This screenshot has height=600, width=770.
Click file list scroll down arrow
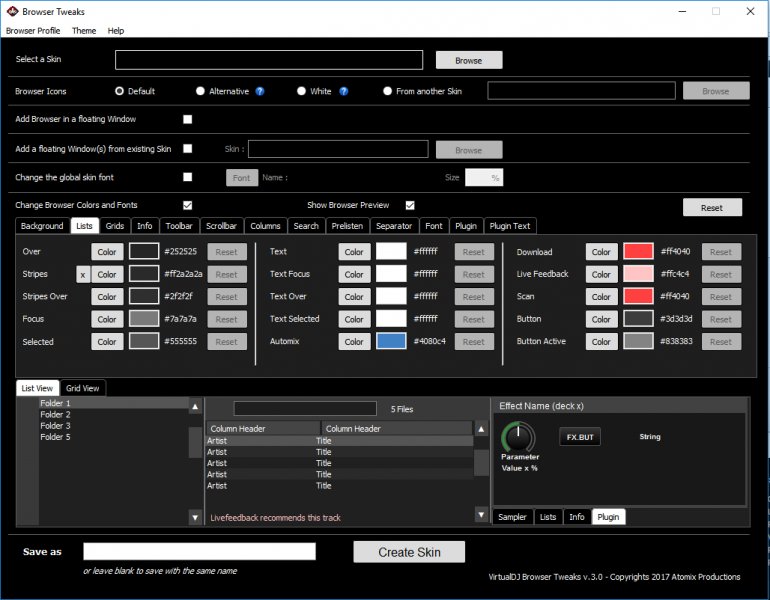click(481, 515)
